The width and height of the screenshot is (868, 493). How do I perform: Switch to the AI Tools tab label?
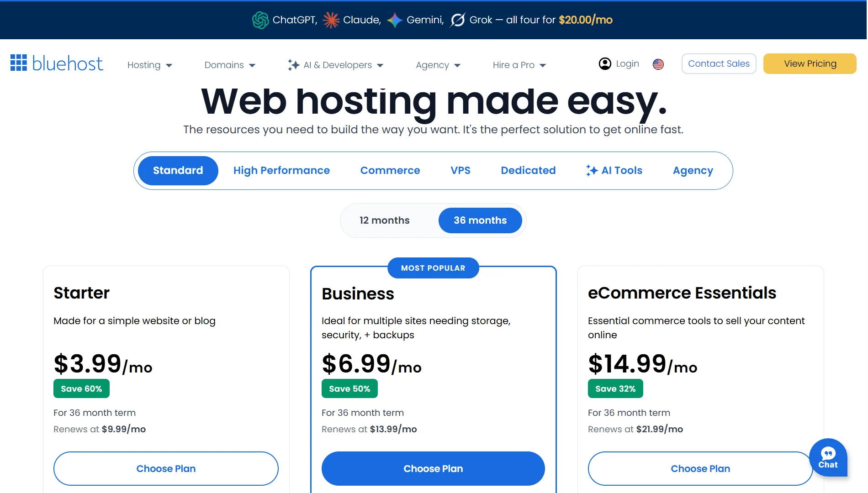pos(622,171)
